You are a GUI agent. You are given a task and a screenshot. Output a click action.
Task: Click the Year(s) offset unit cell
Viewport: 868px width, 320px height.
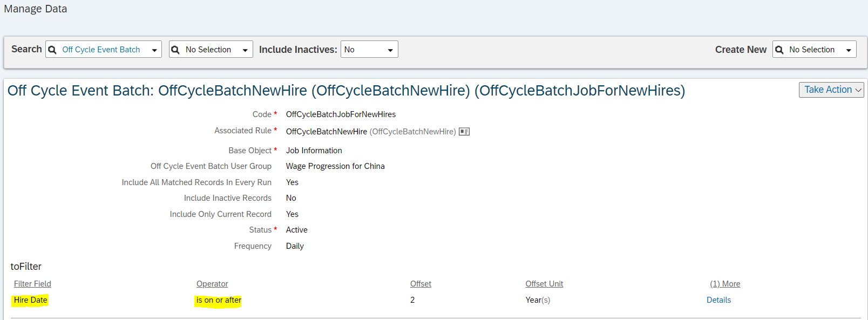(538, 300)
